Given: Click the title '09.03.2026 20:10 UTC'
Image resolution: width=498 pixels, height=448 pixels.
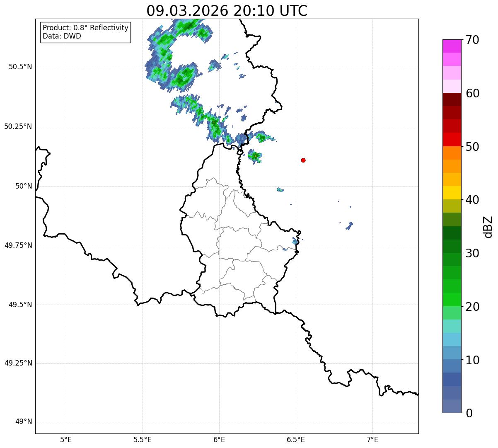Looking at the screenshot, I should click(227, 10).
